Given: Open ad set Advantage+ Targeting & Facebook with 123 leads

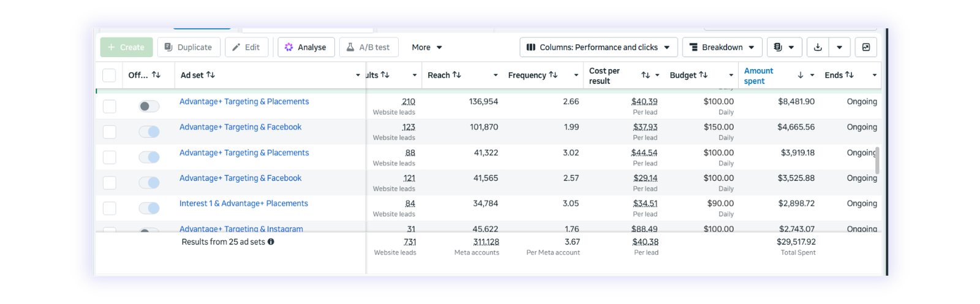Looking at the screenshot, I should (240, 127).
